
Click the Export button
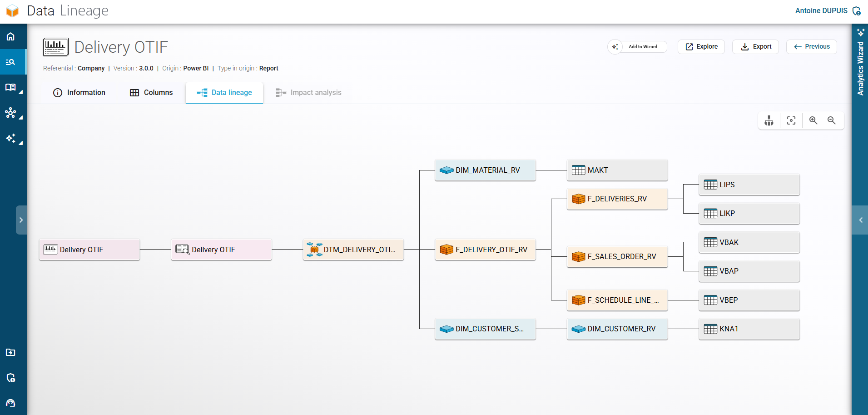pyautogui.click(x=755, y=47)
